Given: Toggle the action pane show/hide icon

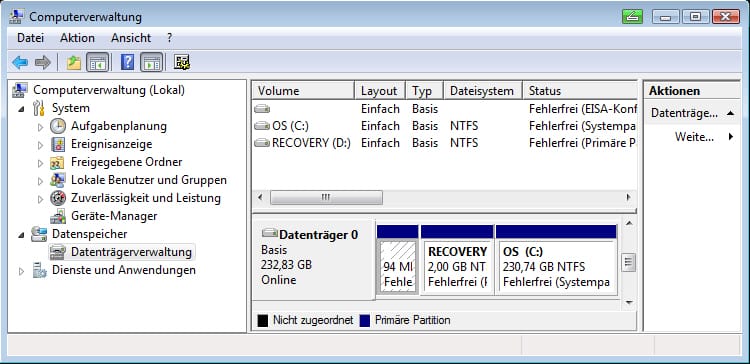Looking at the screenshot, I should coord(152,62).
